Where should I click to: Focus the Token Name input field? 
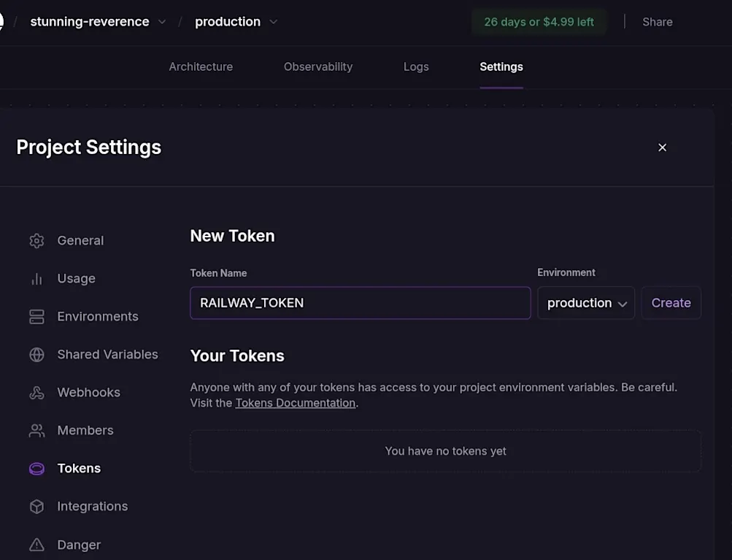pyautogui.click(x=360, y=303)
